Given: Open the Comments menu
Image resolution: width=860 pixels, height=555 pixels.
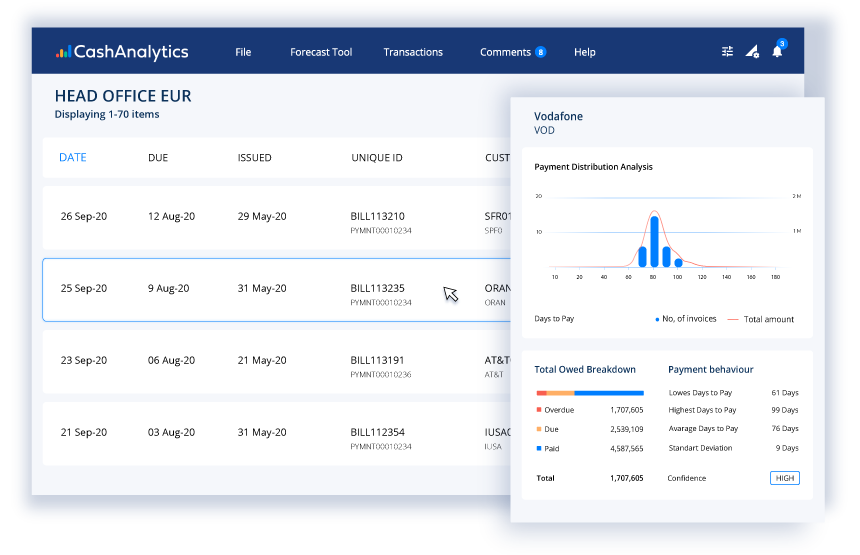Looking at the screenshot, I should coord(505,52).
